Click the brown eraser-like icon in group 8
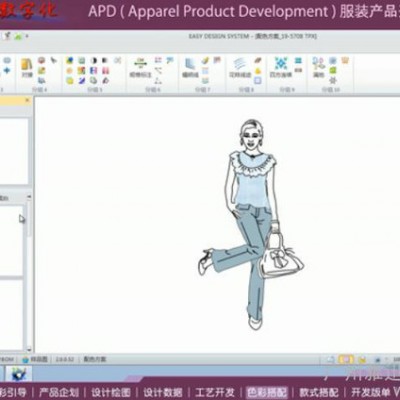 pyautogui.click(x=258, y=61)
